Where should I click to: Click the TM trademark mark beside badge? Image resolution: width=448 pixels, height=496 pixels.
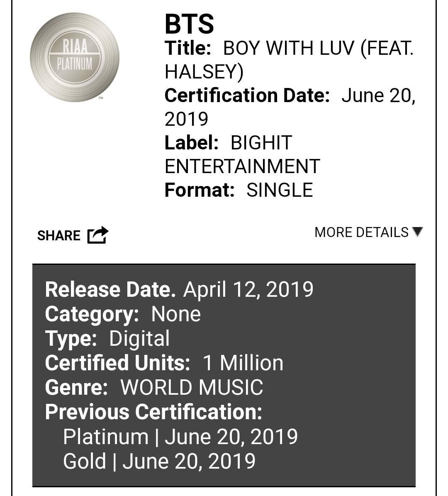pos(101,98)
